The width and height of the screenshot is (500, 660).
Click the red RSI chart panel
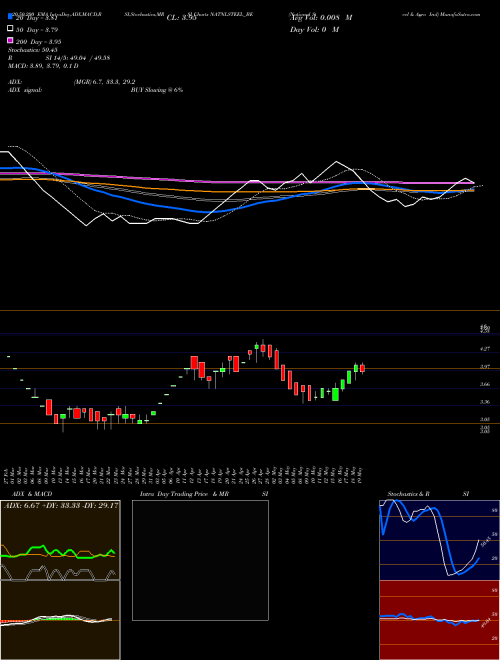pos(439,620)
